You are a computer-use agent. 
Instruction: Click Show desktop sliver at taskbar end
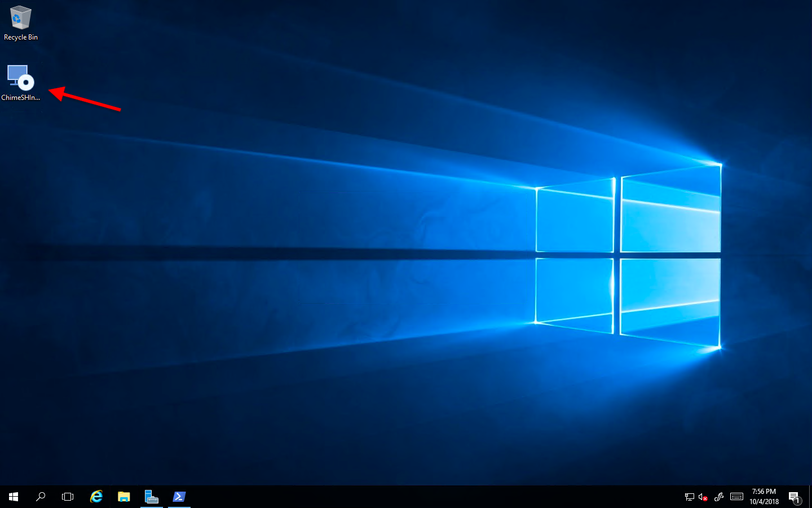click(810, 497)
